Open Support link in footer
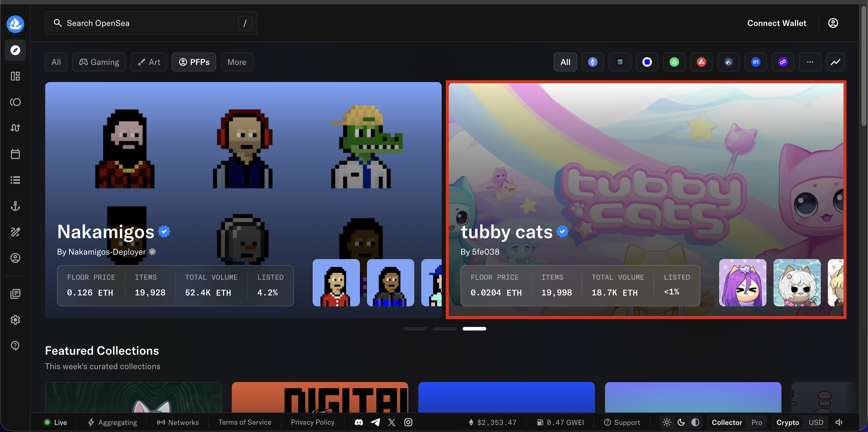868x432 pixels. tap(622, 422)
